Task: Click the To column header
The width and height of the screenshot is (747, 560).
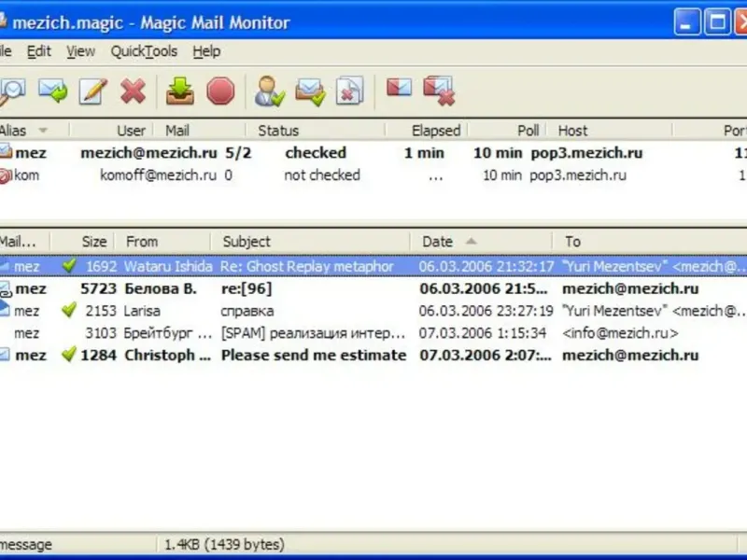Action: point(650,242)
